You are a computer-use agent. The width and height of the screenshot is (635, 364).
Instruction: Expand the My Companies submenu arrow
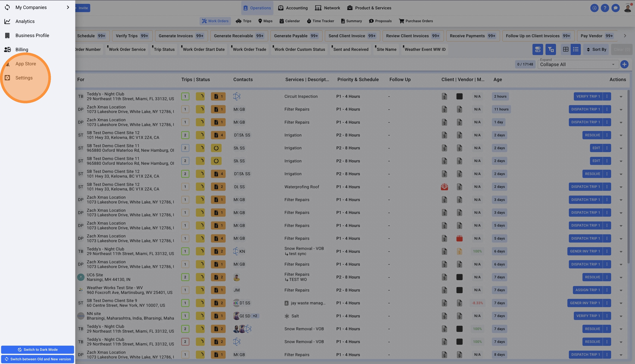click(x=68, y=7)
